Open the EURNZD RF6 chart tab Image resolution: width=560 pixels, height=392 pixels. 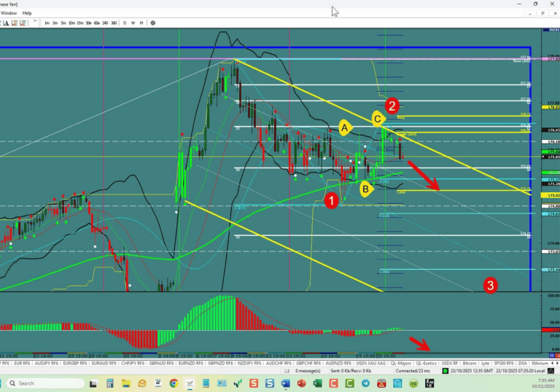191,363
